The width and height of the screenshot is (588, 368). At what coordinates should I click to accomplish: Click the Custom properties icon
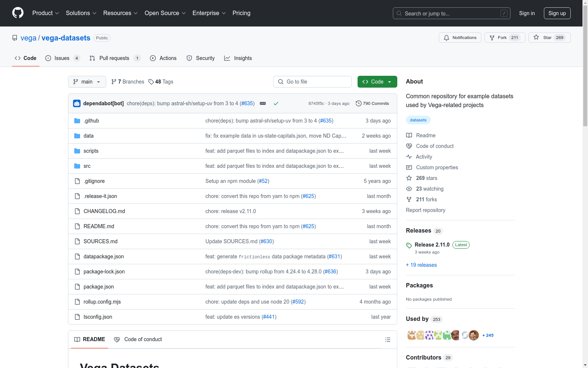pyautogui.click(x=409, y=167)
